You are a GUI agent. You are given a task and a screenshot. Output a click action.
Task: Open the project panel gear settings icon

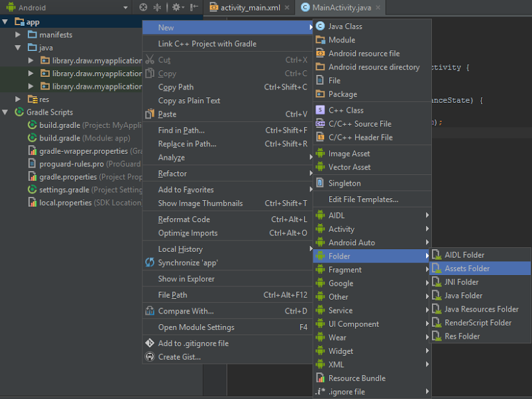coord(178,7)
